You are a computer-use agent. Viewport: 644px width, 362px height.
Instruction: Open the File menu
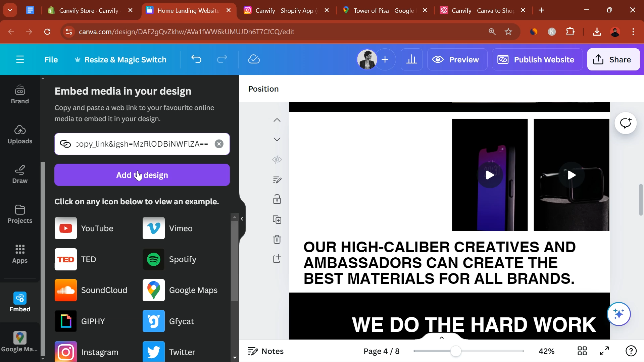[x=51, y=60]
